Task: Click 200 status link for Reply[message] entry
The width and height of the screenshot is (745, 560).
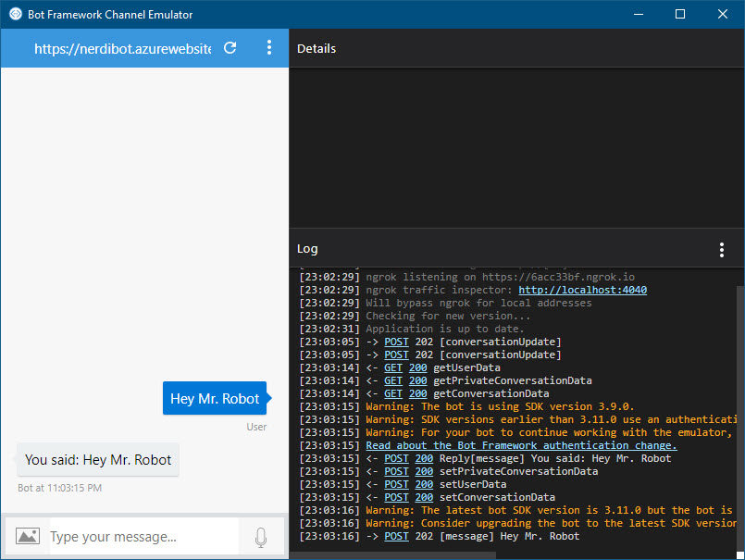Action: pos(424,458)
